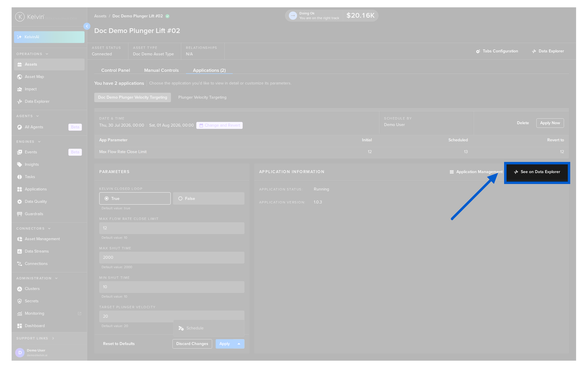Select True for Kelvin Closed Loop
Image resolution: width=588 pixels, height=368 pixels.
pyautogui.click(x=135, y=198)
